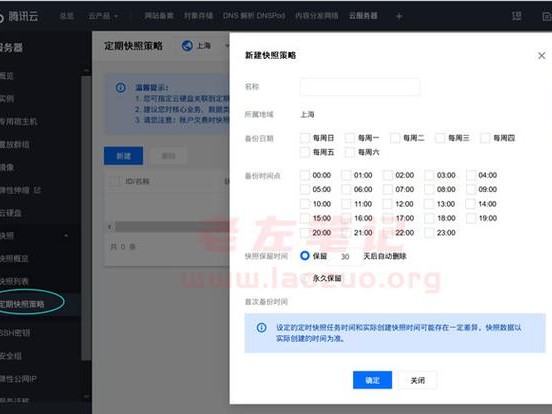This screenshot has width=552, height=414.
Task: Open 安全组 in sidebar
Action: click(x=11, y=356)
